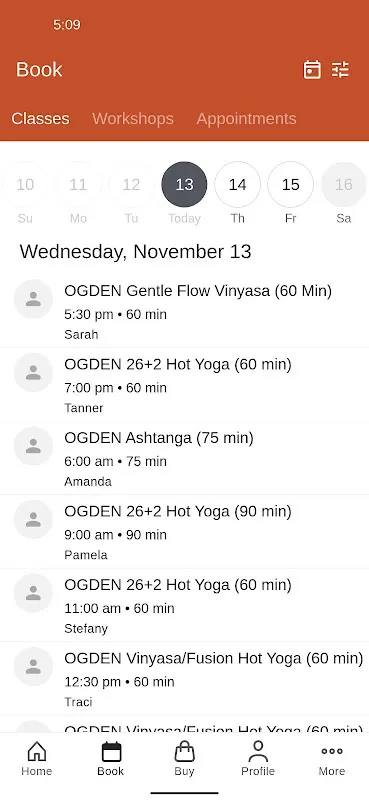The image size is (369, 800).
Task: Tap the Book calendar icon in bottom bar
Action: [111, 751]
